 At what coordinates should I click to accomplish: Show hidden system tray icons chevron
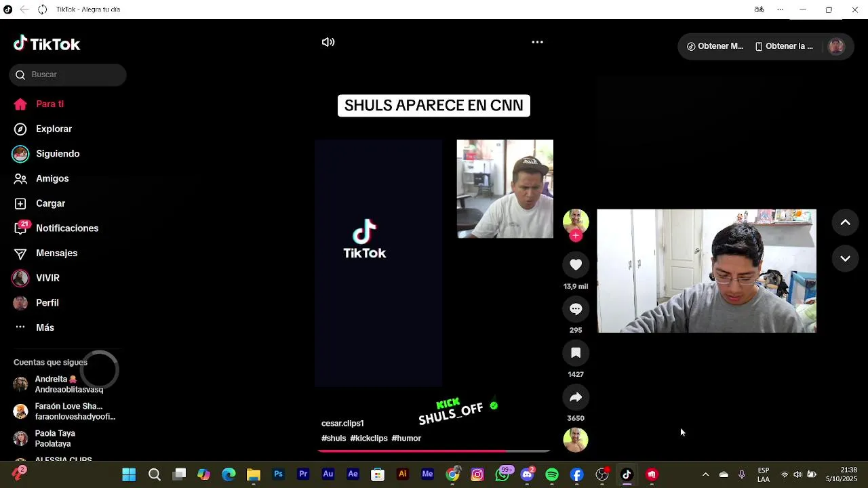[705, 474]
